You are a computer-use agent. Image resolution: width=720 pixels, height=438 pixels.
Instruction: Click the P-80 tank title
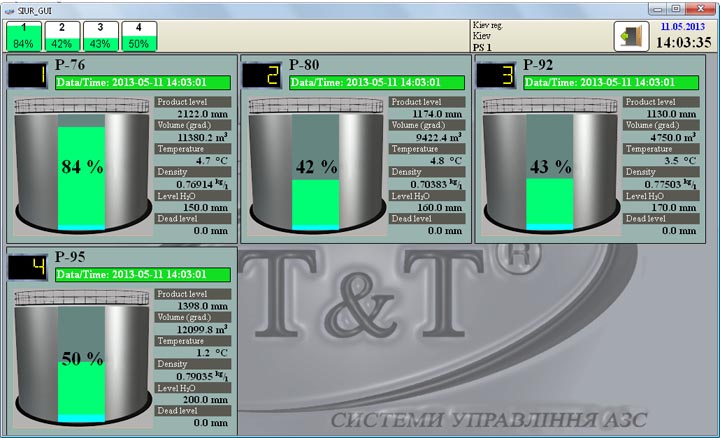tap(304, 65)
